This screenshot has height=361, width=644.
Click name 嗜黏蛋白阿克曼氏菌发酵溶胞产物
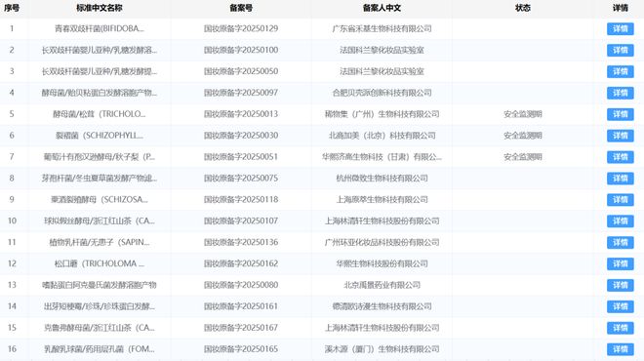(x=100, y=285)
